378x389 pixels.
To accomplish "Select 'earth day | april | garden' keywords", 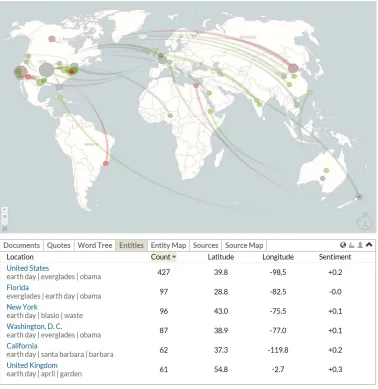I will 44,374.
